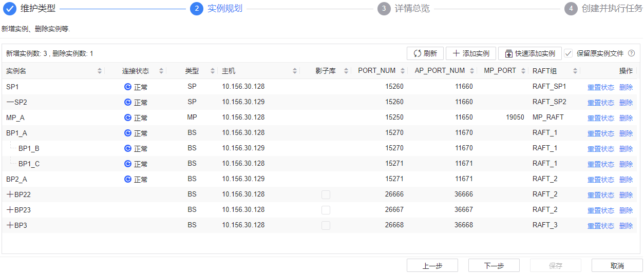The height and width of the screenshot is (274, 644).
Task: Click the help icon beside 保留原实例文件
Action: click(632, 53)
